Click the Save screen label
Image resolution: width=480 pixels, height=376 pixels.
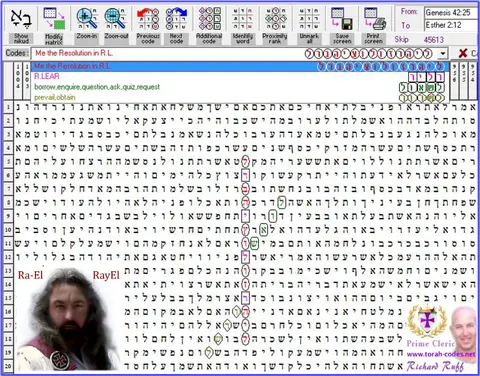tap(342, 39)
